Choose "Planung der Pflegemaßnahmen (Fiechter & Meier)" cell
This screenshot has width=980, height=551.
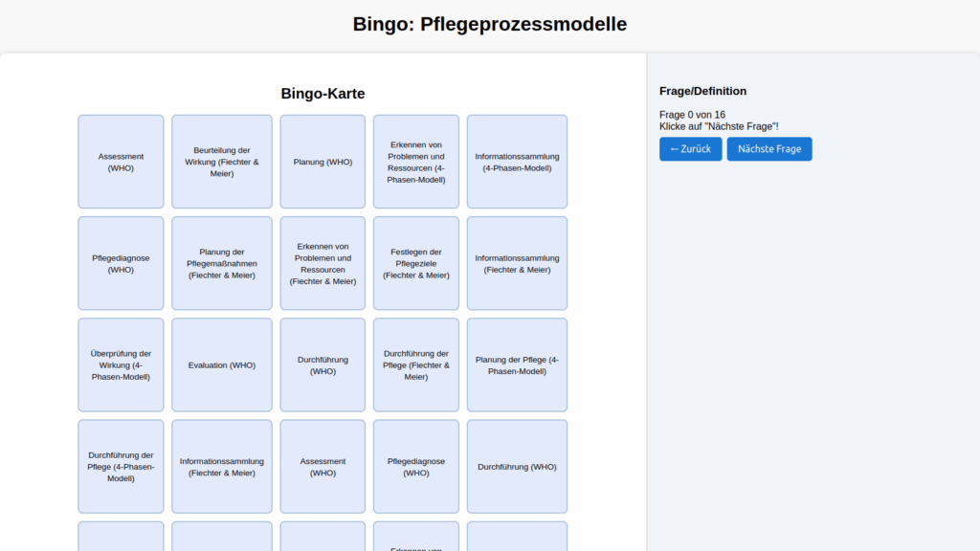pos(222,263)
